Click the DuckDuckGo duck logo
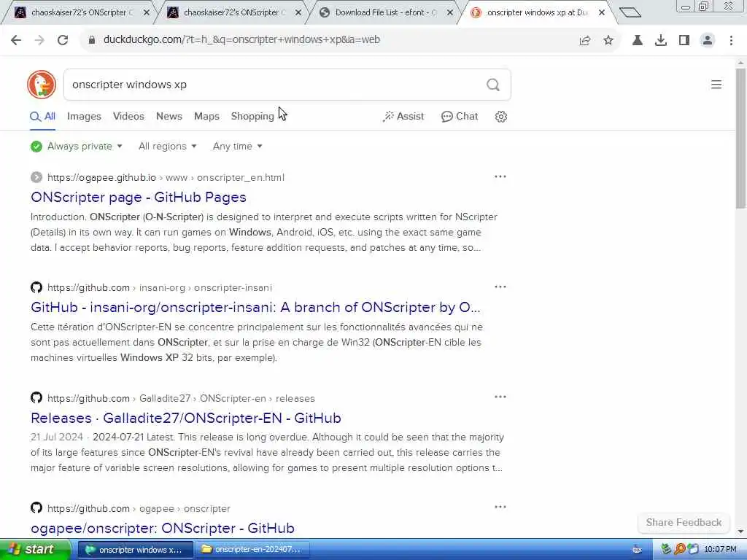 42,85
